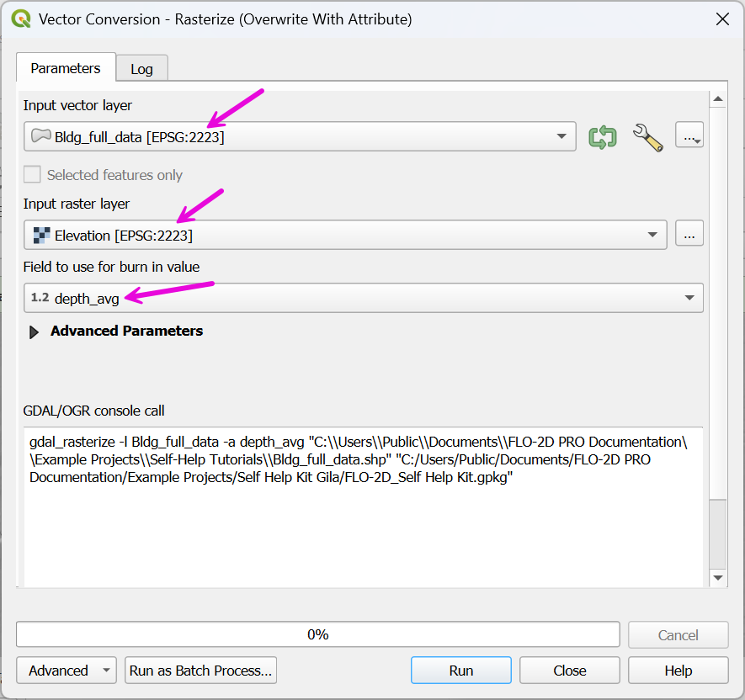Click the QGIS logo in title bar
This screenshot has width=745, height=700.
click(21, 19)
